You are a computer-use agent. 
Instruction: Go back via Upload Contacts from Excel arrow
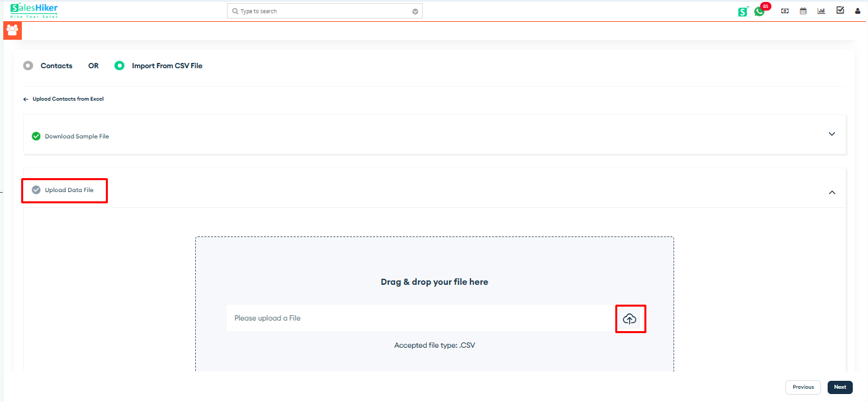pos(24,99)
